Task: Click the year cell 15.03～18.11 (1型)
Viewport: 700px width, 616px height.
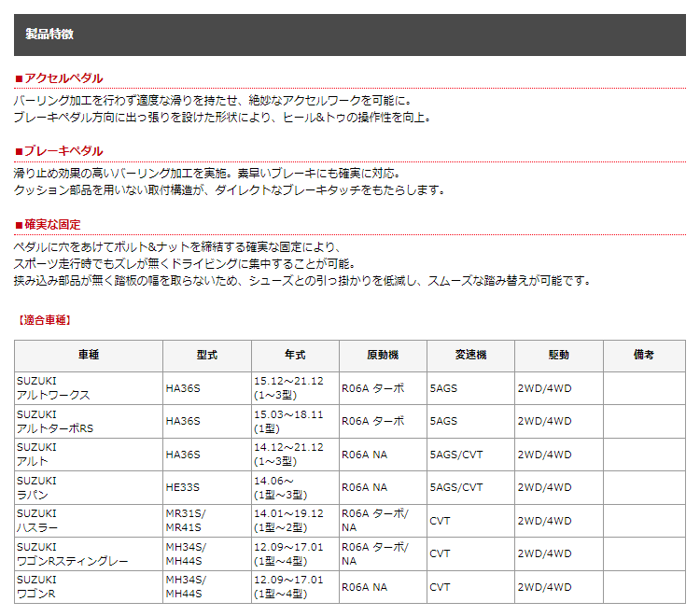Action: pyautogui.click(x=295, y=421)
